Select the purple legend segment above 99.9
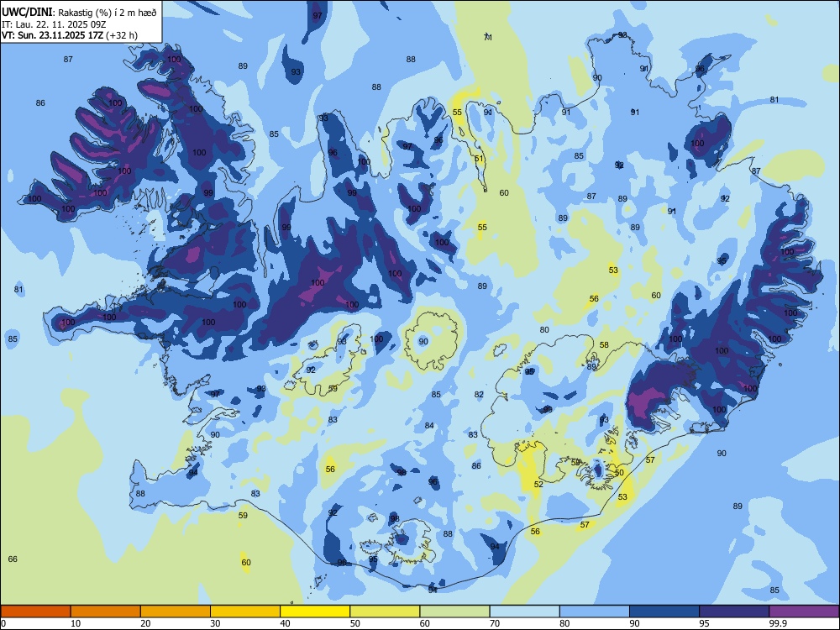The width and height of the screenshot is (840, 630). click(804, 612)
